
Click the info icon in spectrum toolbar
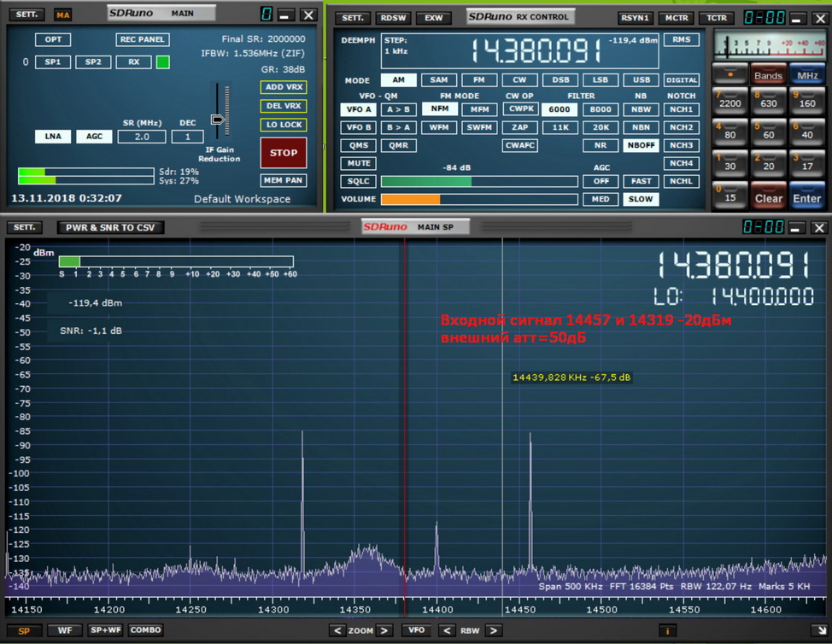[x=667, y=630]
